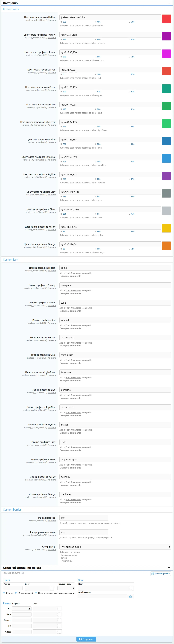This screenshot has width=174, height=644.
Task: Click the SkyBlue prefix color swatch
Action: [166, 176]
